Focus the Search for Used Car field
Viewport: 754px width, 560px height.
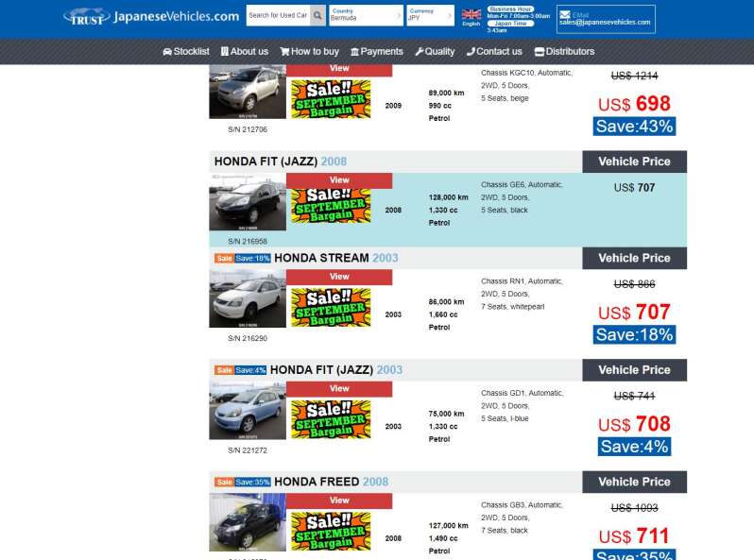click(278, 15)
